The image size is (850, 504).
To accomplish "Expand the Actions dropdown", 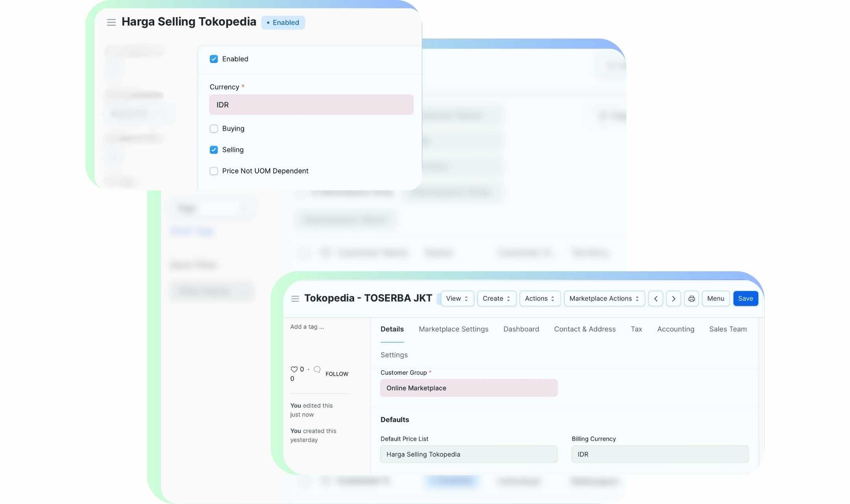I will (540, 299).
